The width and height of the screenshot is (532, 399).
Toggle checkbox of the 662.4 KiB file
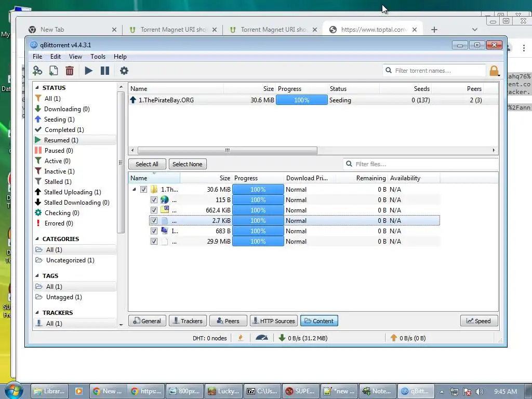tap(154, 210)
